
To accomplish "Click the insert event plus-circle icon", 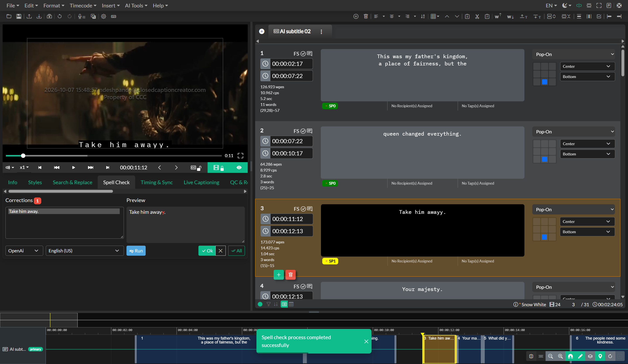I will [356, 16].
